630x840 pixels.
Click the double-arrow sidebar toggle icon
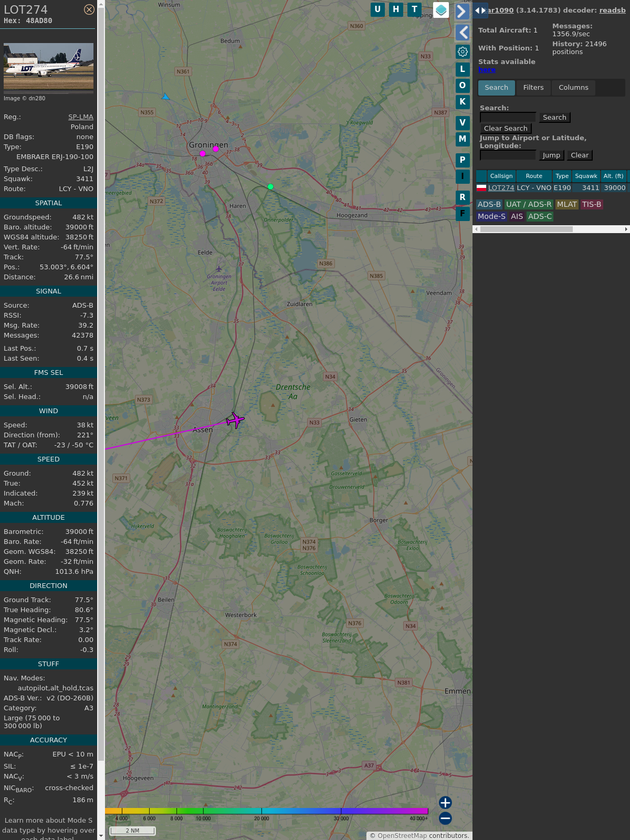point(480,10)
